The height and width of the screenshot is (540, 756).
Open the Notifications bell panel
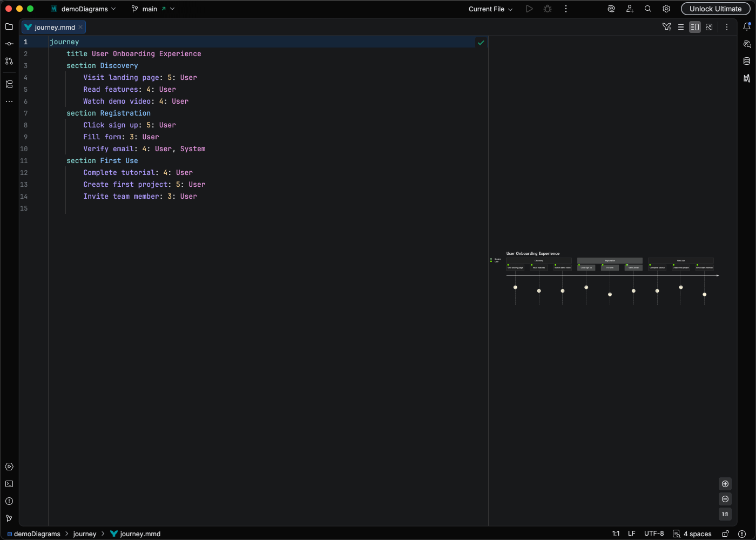coord(747,26)
